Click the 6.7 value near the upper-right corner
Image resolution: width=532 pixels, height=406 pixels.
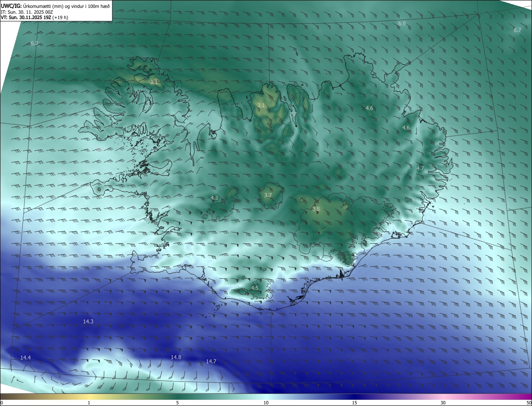[517, 30]
